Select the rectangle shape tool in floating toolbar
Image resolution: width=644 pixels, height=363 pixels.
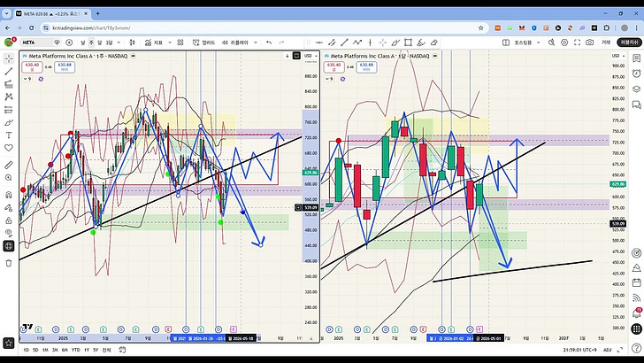point(408,42)
